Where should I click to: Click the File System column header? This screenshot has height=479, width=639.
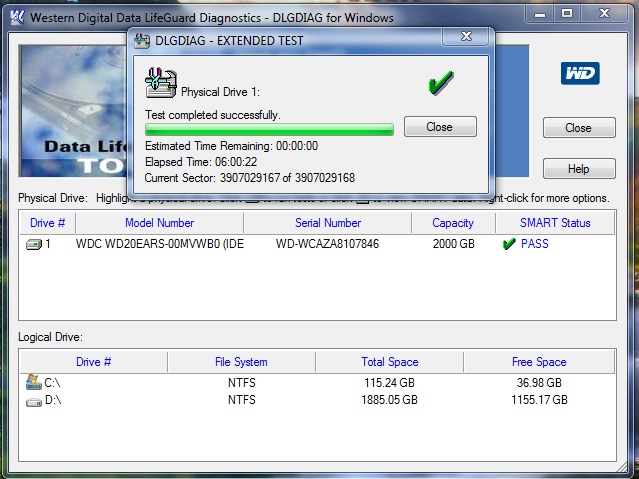tap(241, 362)
